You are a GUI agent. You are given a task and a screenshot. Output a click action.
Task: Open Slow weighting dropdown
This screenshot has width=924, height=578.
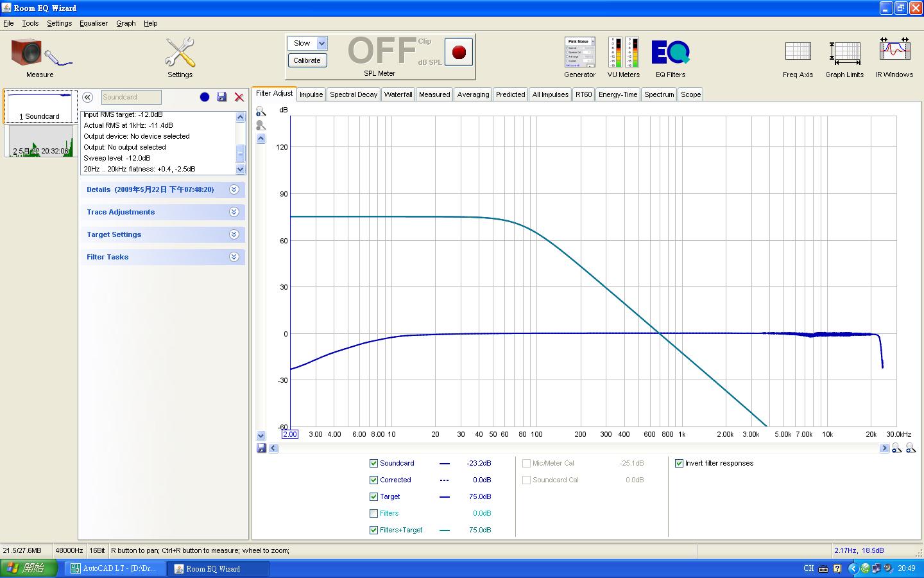(321, 43)
